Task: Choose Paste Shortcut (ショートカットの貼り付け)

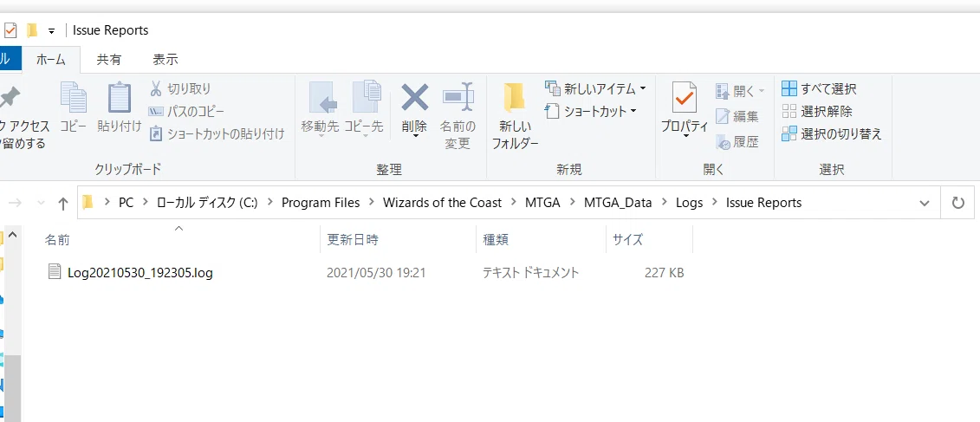Action: 217,133
